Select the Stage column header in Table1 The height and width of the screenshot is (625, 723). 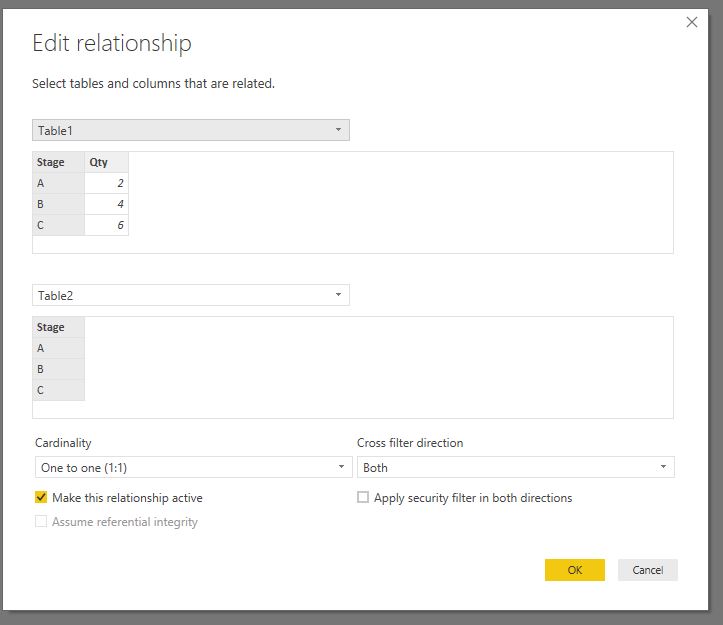pyautogui.click(x=59, y=162)
